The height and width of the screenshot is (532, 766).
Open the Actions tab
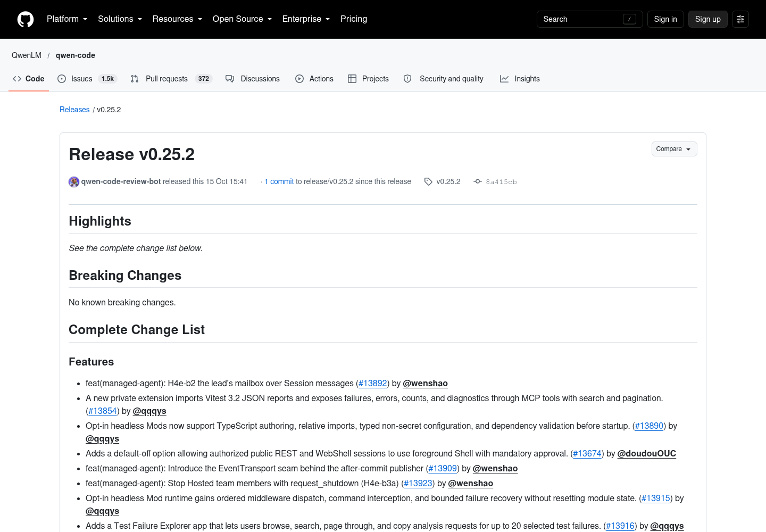click(x=314, y=79)
